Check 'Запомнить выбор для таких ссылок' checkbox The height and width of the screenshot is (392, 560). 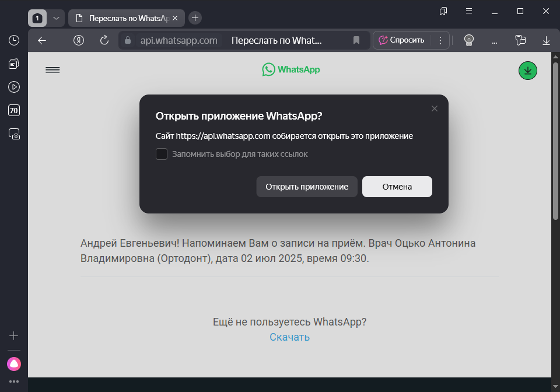click(x=162, y=154)
